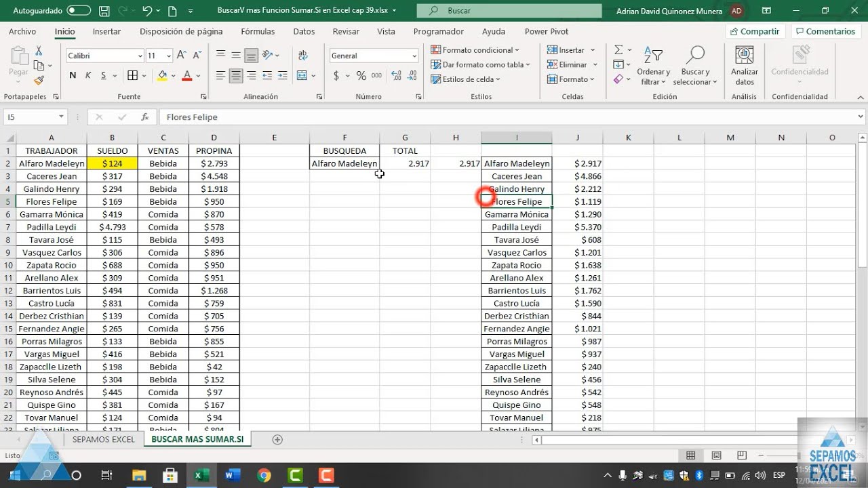
Task: Switch to the Fórmulas tab
Action: [258, 31]
